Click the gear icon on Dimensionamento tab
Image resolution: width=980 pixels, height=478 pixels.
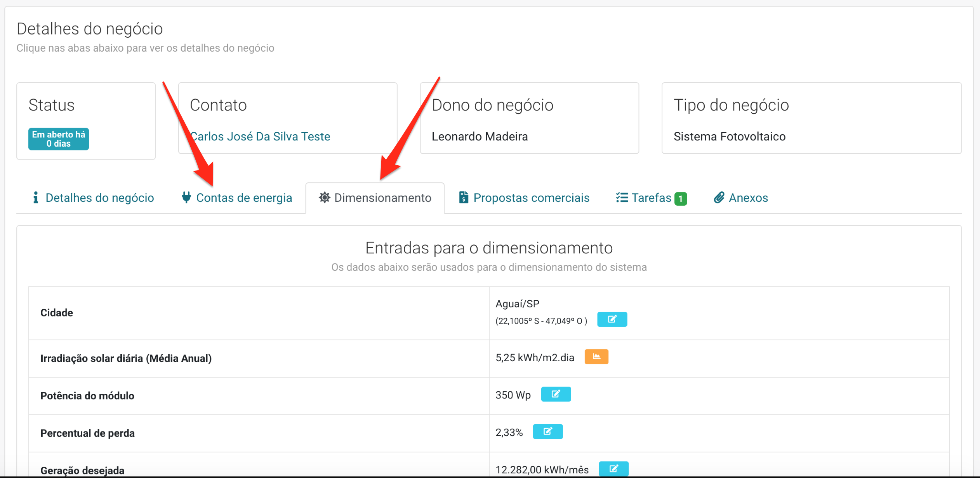coord(325,197)
